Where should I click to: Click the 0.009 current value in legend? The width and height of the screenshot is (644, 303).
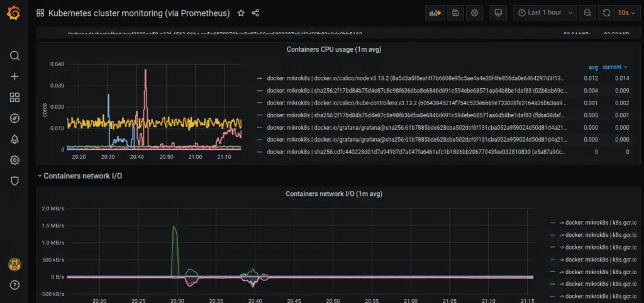click(622, 90)
